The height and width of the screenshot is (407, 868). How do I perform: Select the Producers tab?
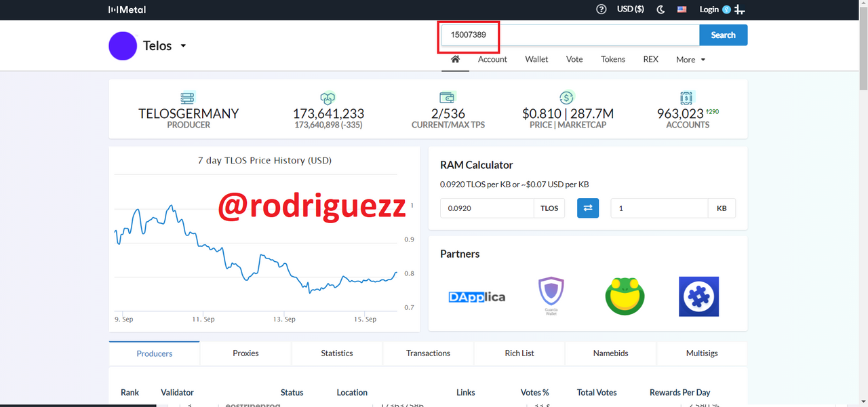tap(155, 353)
